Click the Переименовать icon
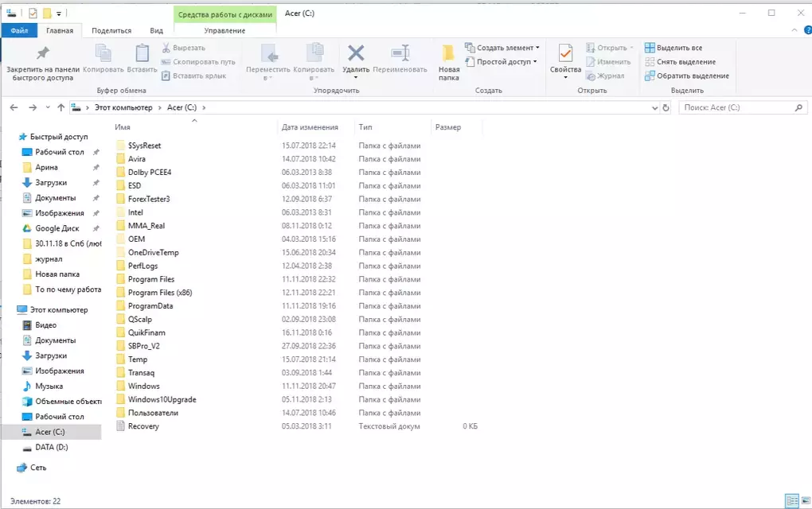Screen dimensions: 812x509 point(400,52)
